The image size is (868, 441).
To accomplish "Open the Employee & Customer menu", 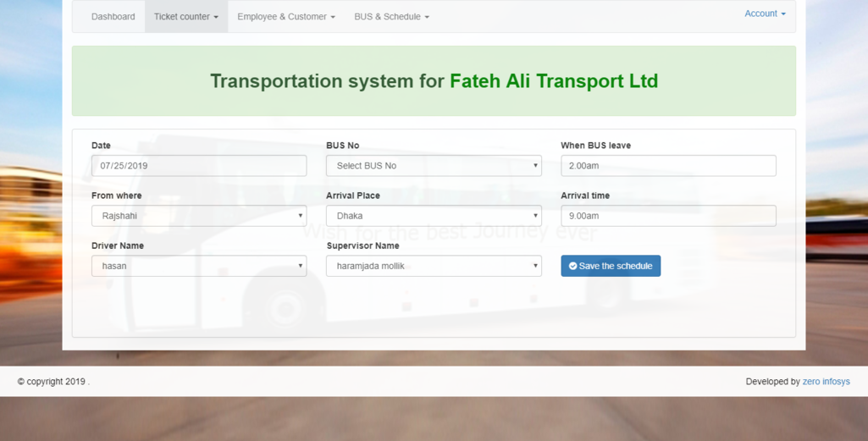I will tap(285, 17).
